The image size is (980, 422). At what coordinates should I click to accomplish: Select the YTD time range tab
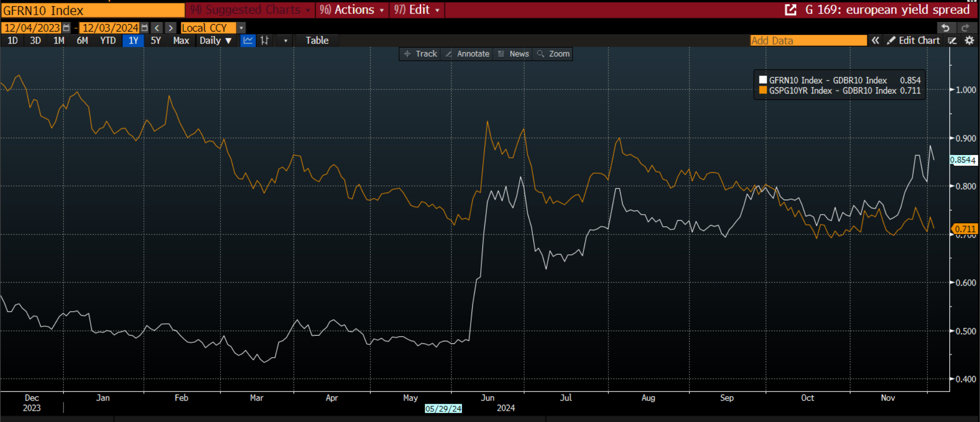(108, 40)
